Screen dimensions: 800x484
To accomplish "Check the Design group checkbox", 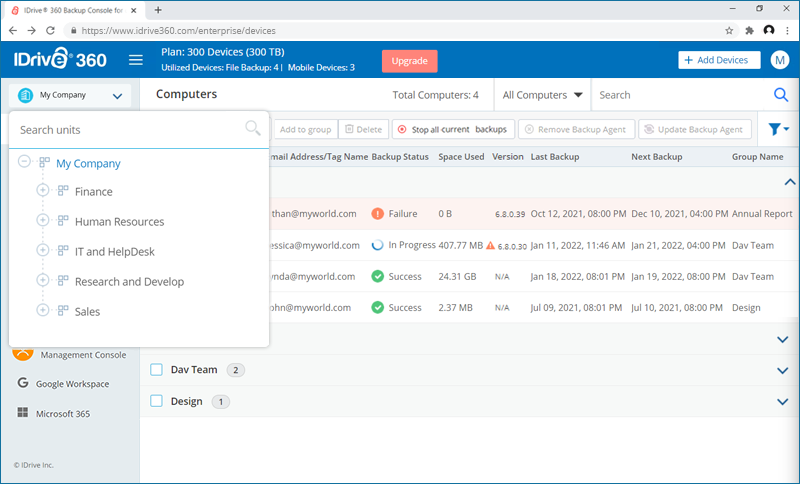I will [x=156, y=401].
